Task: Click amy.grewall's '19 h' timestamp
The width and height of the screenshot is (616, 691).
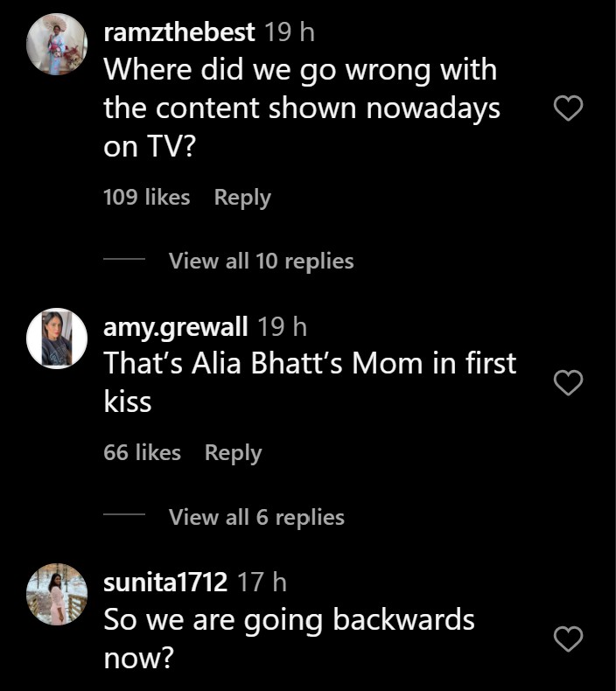Action: coord(283,327)
